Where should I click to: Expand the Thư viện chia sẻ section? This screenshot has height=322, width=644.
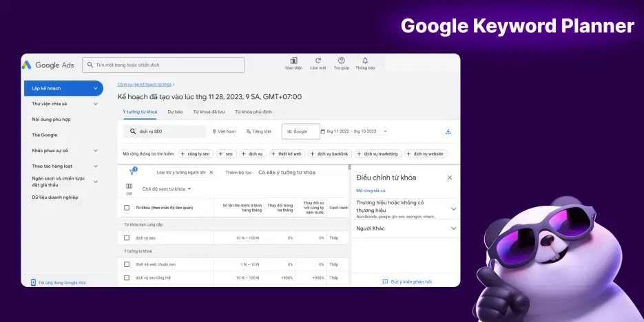coord(95,104)
